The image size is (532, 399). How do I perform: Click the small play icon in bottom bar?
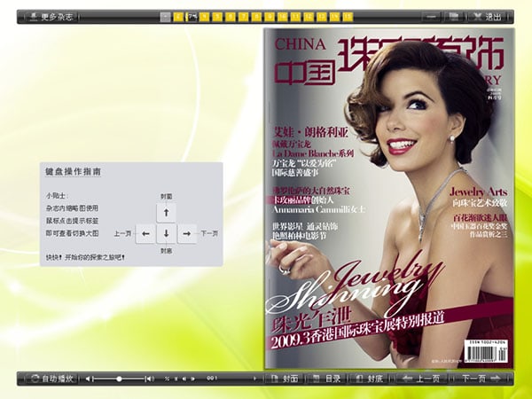[192, 379]
